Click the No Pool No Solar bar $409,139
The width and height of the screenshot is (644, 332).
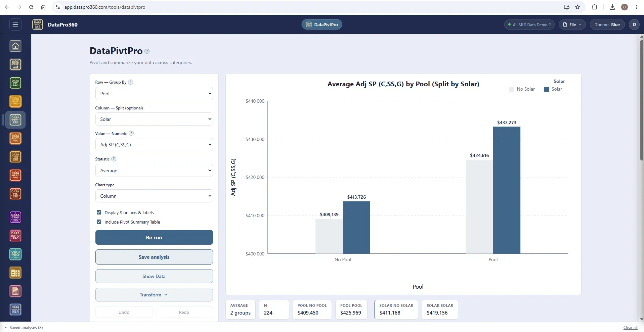329,236
